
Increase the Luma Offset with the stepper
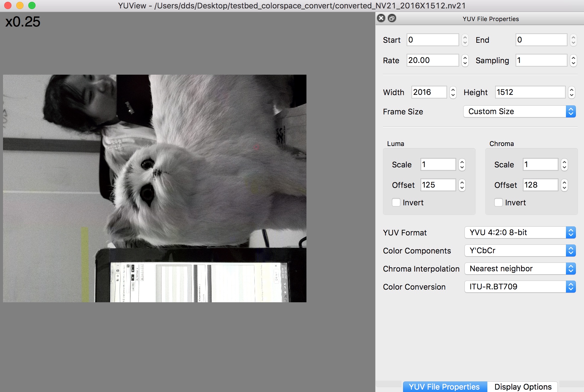[x=462, y=183]
